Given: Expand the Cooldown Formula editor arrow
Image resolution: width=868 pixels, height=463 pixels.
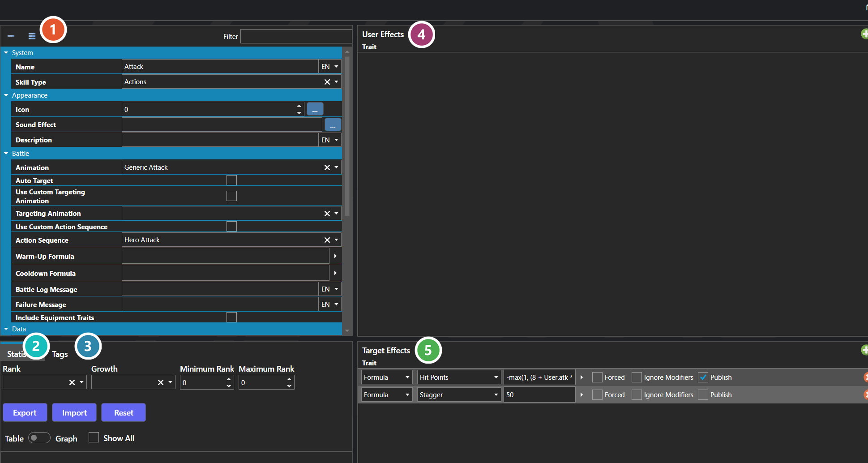Looking at the screenshot, I should (x=335, y=273).
